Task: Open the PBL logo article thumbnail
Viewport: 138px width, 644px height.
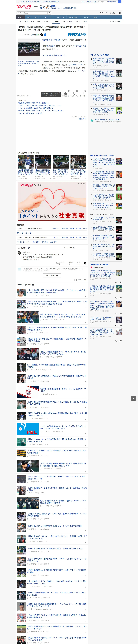Action: [x=28, y=429]
